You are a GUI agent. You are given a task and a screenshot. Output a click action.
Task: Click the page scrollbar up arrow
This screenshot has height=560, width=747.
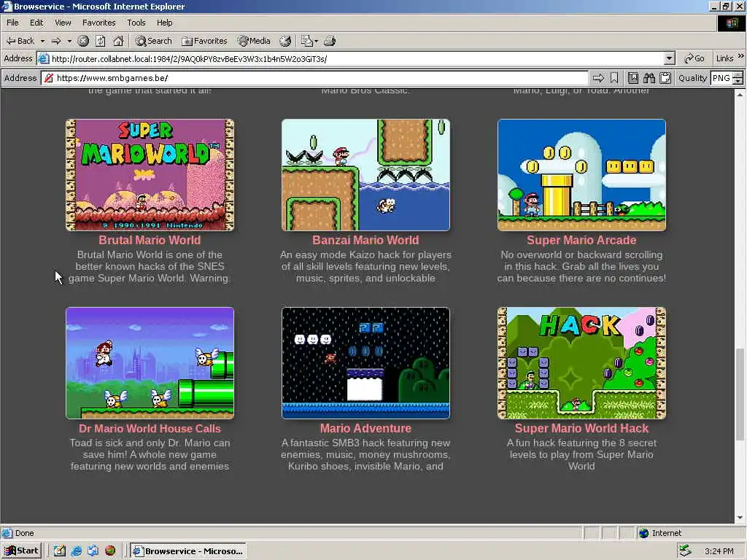(740, 95)
